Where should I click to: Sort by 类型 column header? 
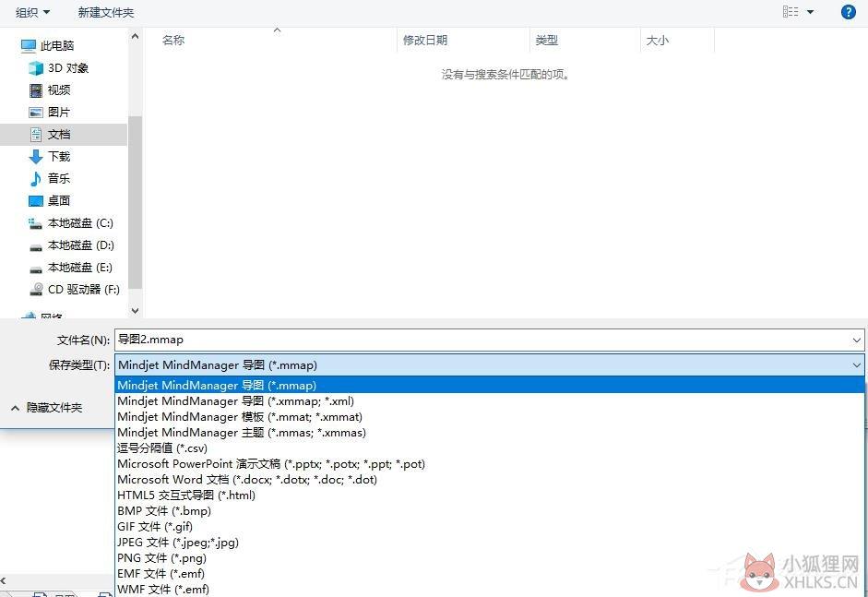[x=547, y=41]
